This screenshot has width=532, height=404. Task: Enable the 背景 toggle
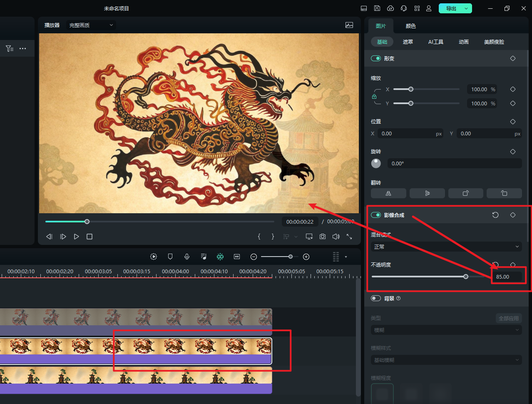coord(376,298)
